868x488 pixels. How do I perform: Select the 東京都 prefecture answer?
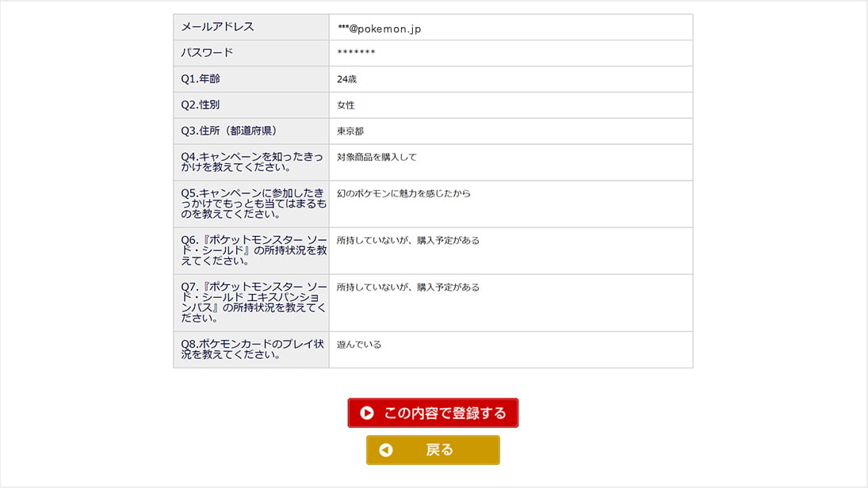[350, 132]
